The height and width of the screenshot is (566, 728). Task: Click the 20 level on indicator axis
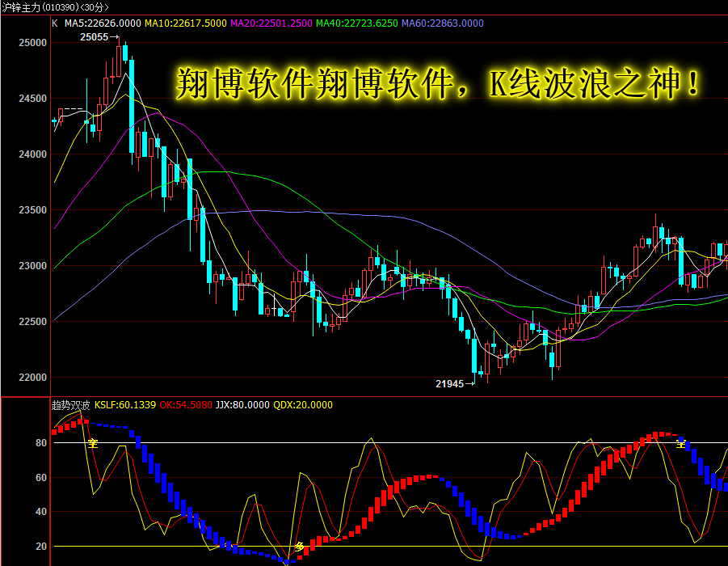pos(41,547)
